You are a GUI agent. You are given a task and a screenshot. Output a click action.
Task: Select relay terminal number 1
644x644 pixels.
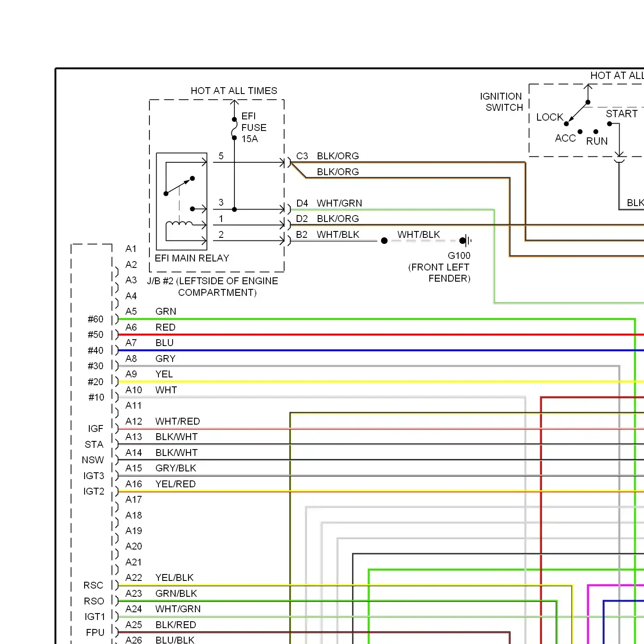click(221, 219)
